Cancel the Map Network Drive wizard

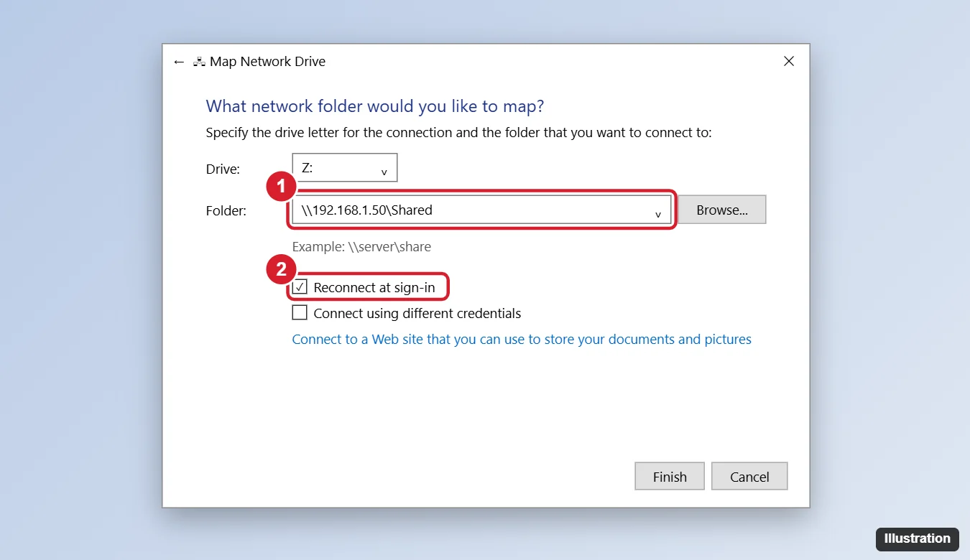(x=749, y=477)
